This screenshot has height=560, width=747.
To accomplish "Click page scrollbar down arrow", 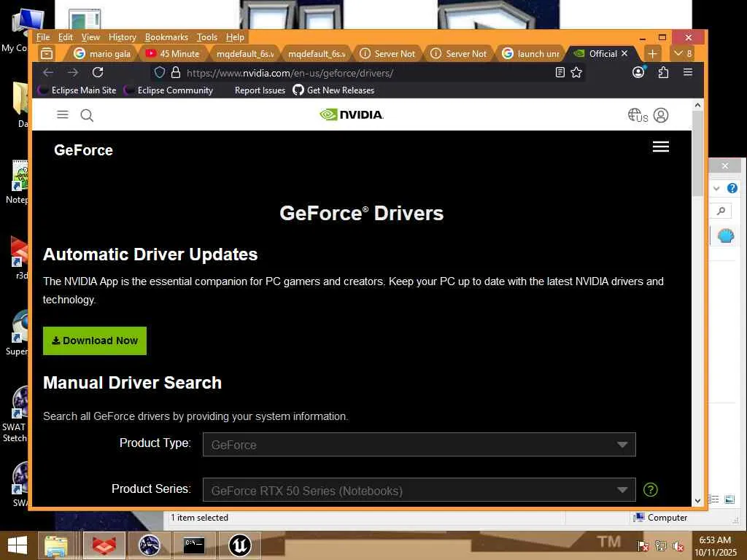I will pyautogui.click(x=697, y=500).
